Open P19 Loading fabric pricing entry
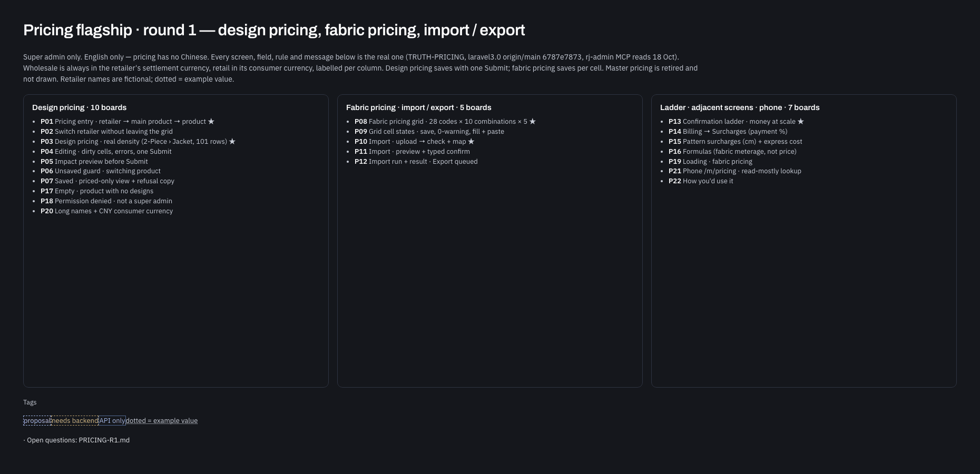The width and height of the screenshot is (980, 474). click(x=710, y=162)
